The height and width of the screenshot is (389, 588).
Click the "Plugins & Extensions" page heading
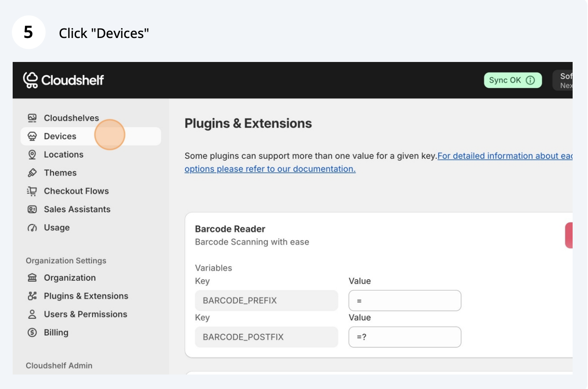coord(248,123)
